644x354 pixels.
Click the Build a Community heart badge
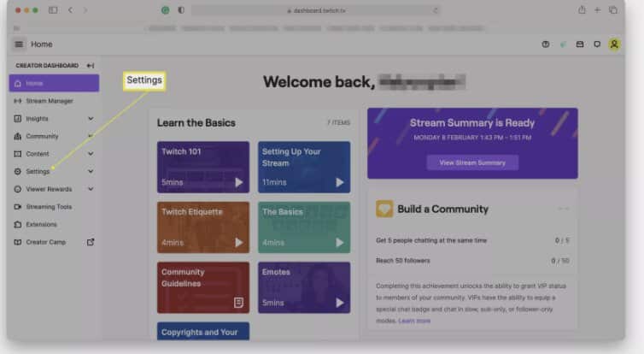click(x=384, y=209)
